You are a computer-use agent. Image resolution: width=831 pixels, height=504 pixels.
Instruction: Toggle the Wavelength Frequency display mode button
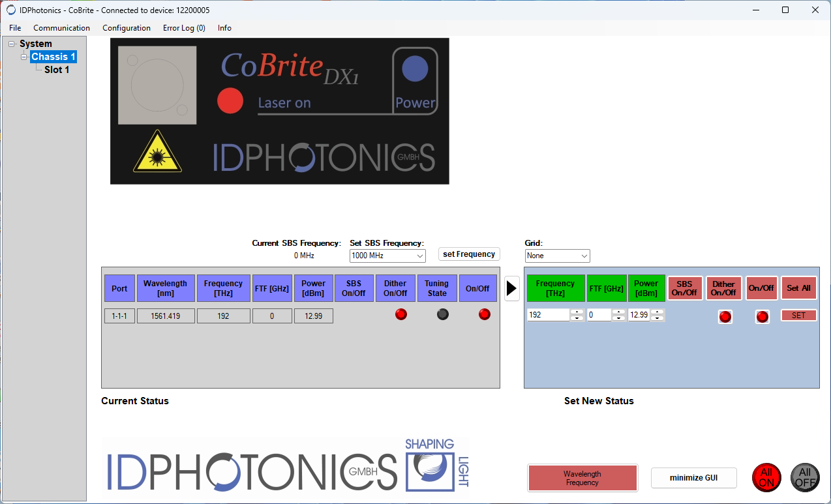coord(582,478)
